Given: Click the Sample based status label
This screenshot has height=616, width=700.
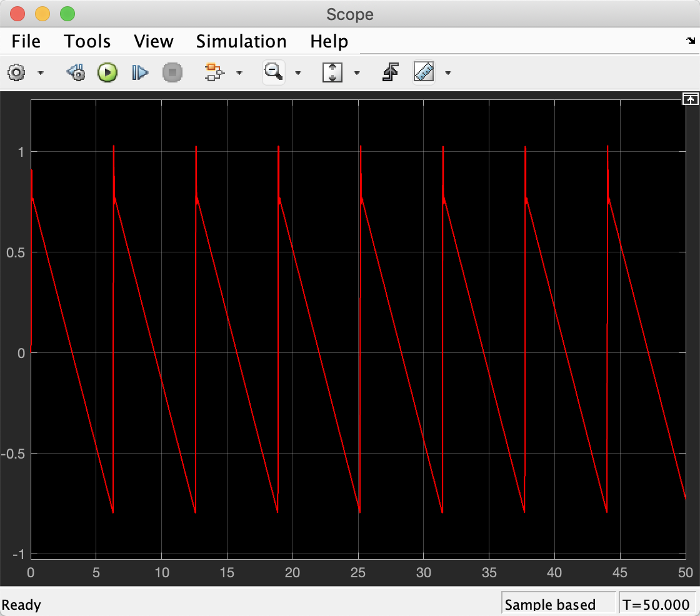Looking at the screenshot, I should click(x=550, y=604).
